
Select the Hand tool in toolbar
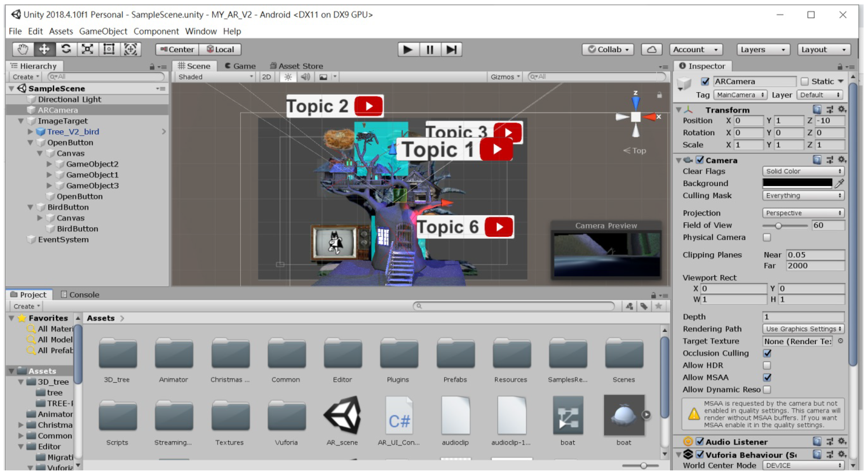tap(23, 50)
